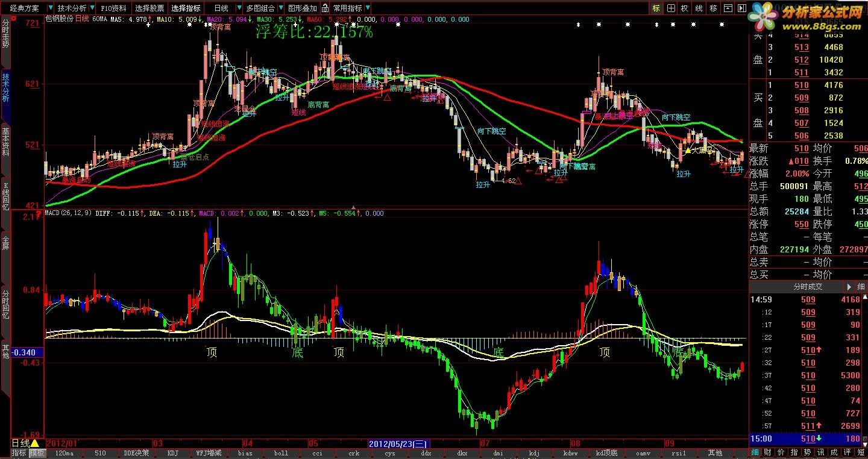868x459 pixels.
Task: Click the 细 button beside 分时成交
Action: coord(861,287)
